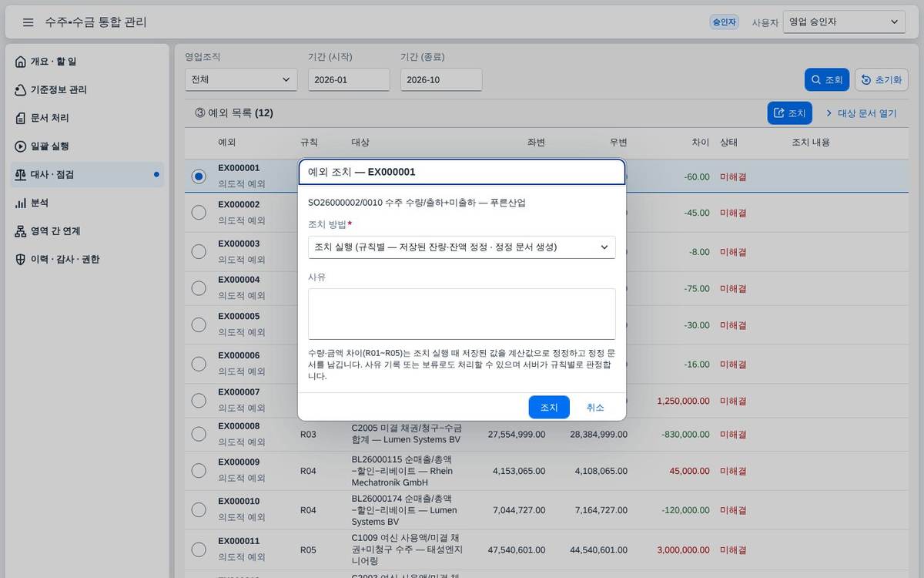
Task: Click the edit icon in toolbar 조치 button
Action: pyautogui.click(x=779, y=113)
